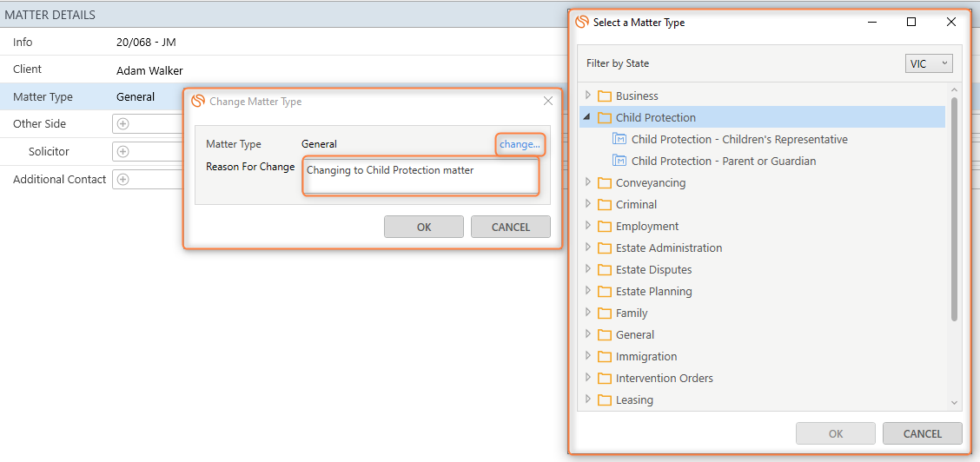This screenshot has width=980, height=462.
Task: Select the Child Protection - Parent or Guardian icon
Action: coord(619,161)
